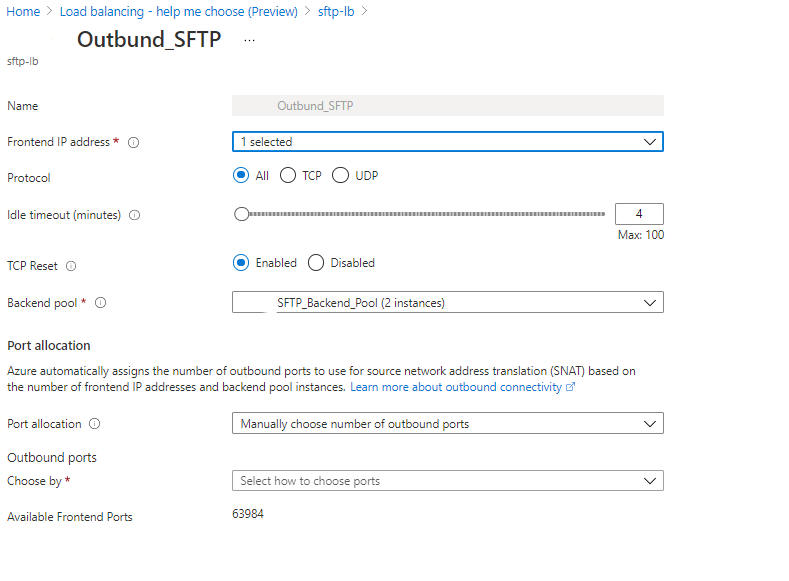Open the 'Select how to choose ports' dropdown

pyautogui.click(x=447, y=481)
